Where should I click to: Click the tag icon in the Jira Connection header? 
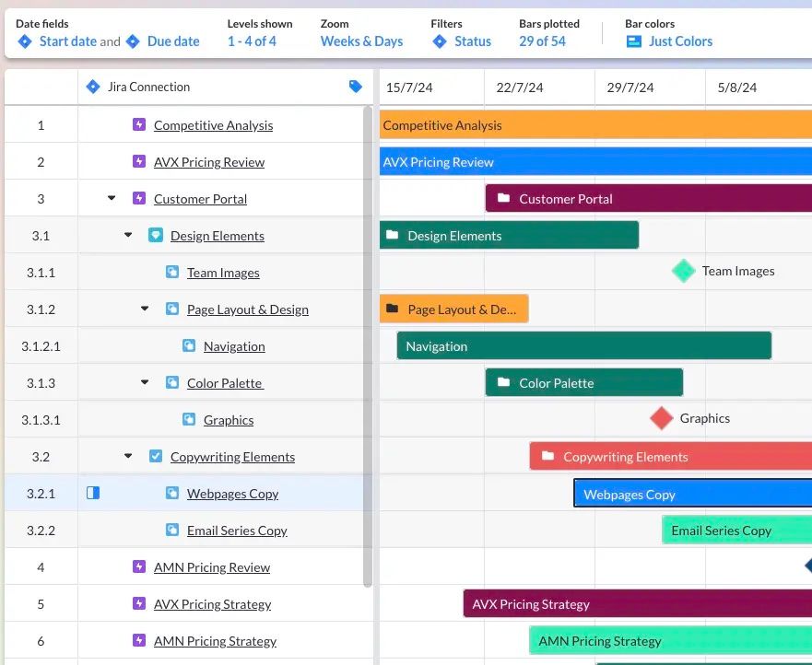coord(356,87)
